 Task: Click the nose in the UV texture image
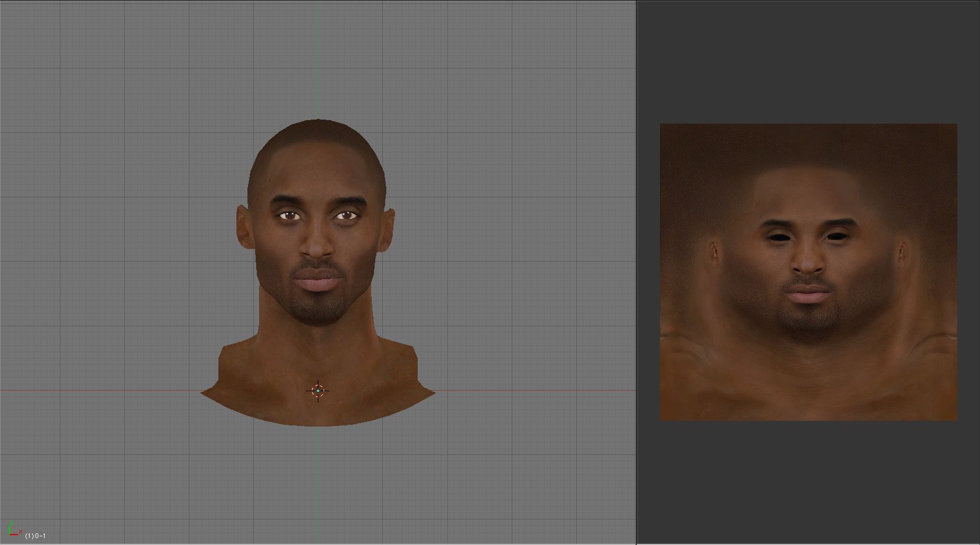coord(808,264)
